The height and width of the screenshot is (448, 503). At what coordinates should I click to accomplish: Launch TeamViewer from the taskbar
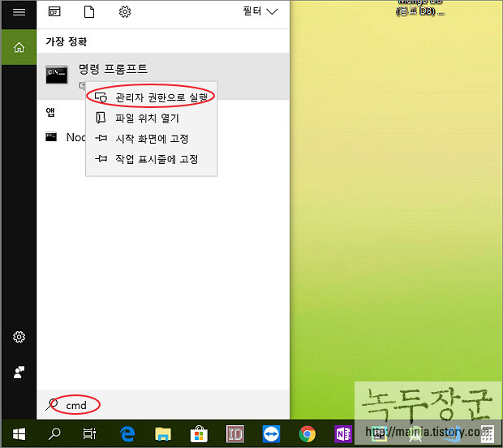(271, 434)
